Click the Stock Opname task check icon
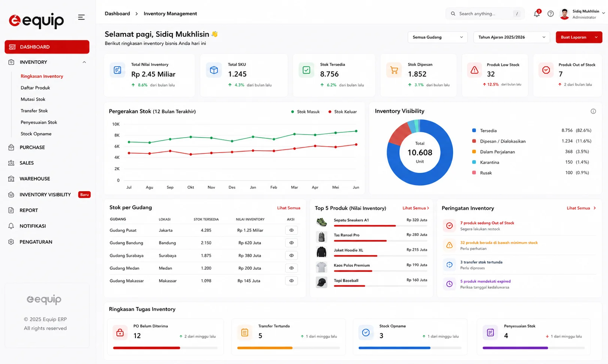Viewport: 608px width, 364px height. point(366,333)
